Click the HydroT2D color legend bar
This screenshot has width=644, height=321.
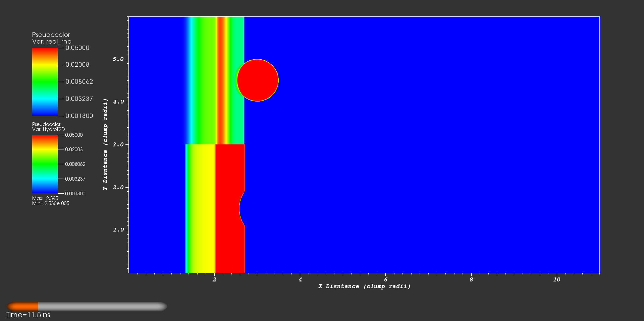coord(45,164)
